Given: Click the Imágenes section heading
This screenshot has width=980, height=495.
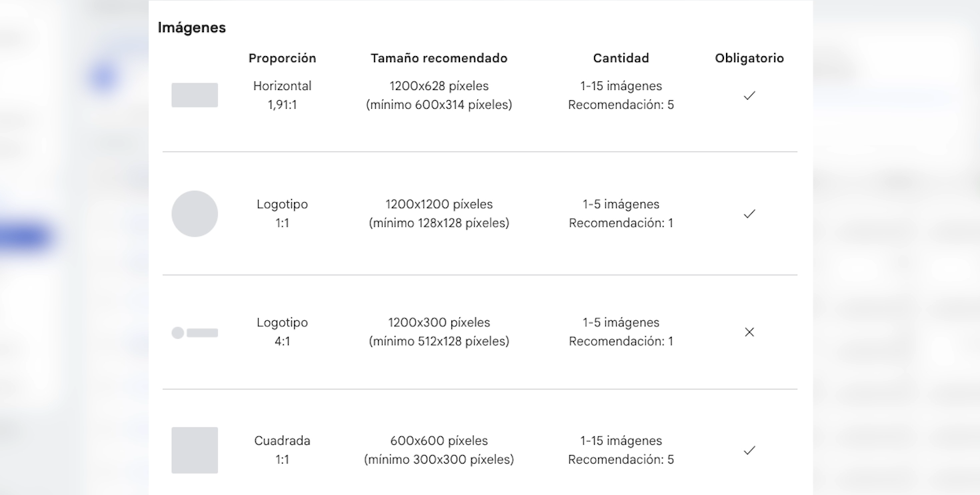Looking at the screenshot, I should point(191,27).
